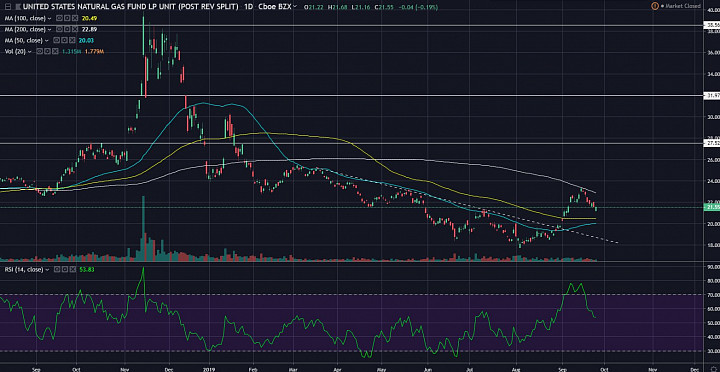Hide the MA (200, close) indicator
Screen dimensions: 720x372
[x=59, y=29]
